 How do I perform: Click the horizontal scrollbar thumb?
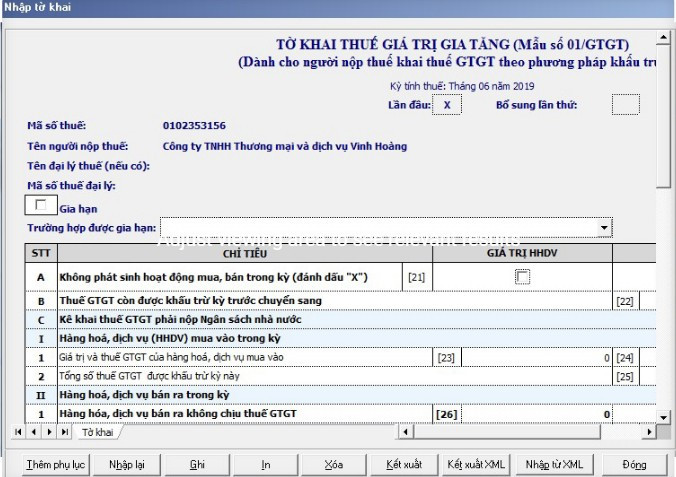(507, 432)
